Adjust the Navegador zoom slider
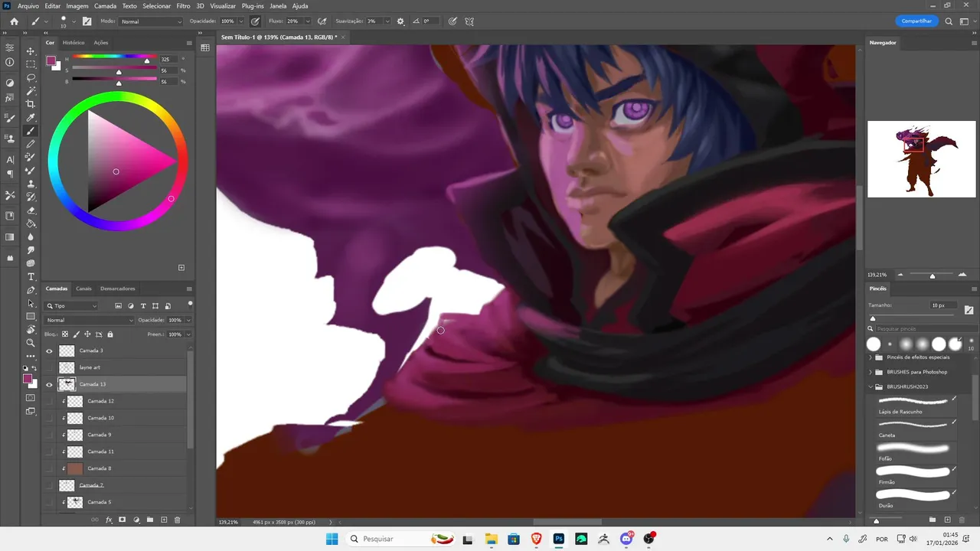 932,275
